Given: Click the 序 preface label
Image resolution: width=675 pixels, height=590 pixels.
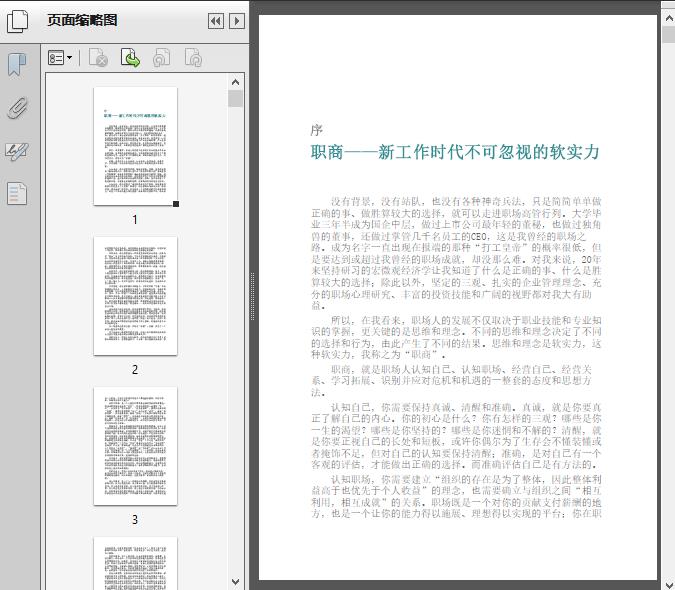Looking at the screenshot, I should click(x=316, y=130).
